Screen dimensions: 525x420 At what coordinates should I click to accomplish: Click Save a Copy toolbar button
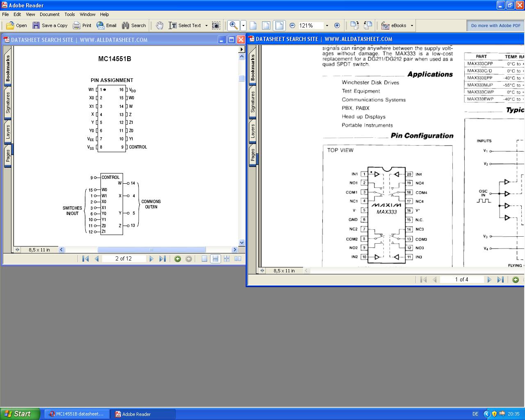click(50, 25)
